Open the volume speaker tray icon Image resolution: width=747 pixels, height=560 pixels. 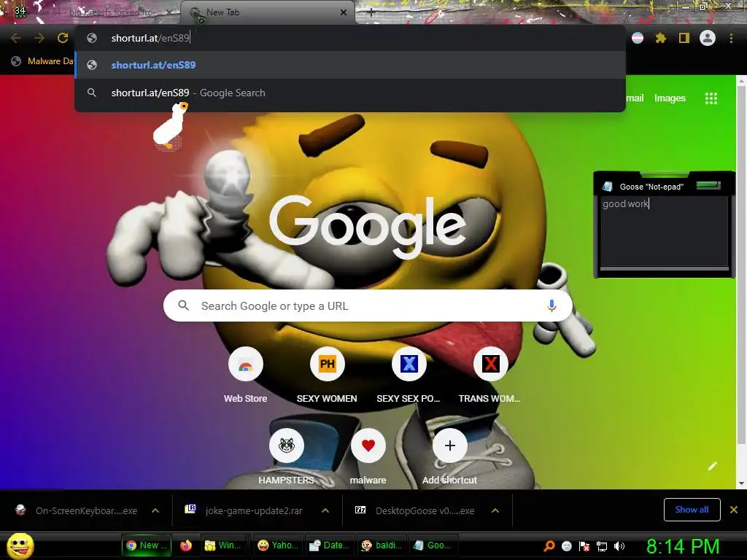(x=619, y=546)
